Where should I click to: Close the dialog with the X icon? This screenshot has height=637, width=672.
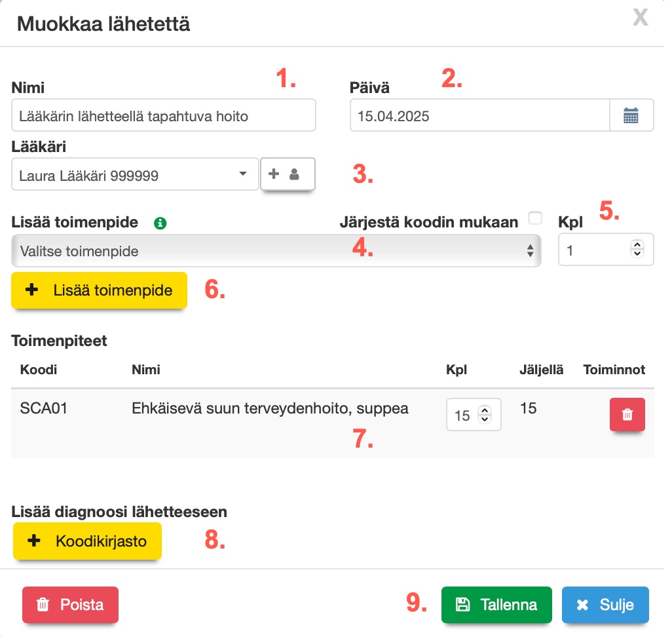point(640,18)
